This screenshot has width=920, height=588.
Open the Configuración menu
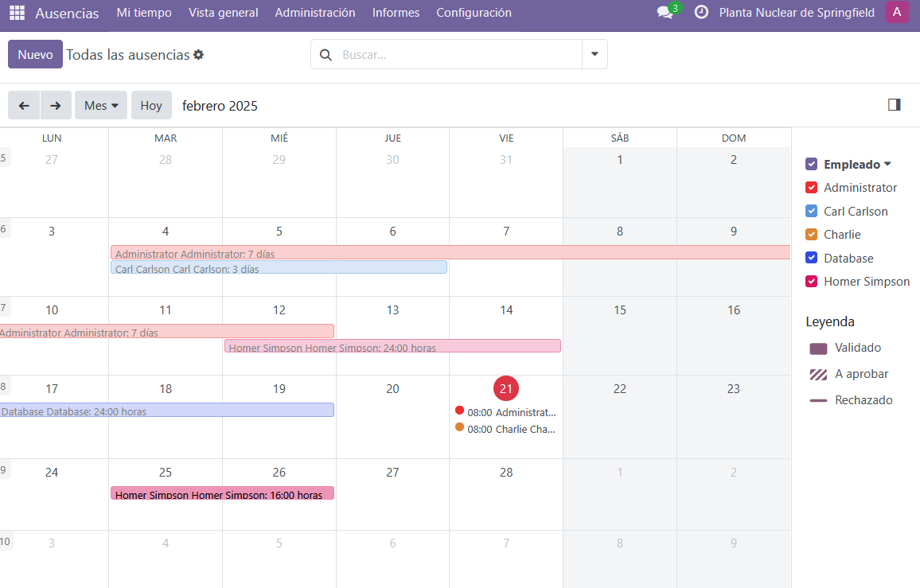[x=474, y=13]
